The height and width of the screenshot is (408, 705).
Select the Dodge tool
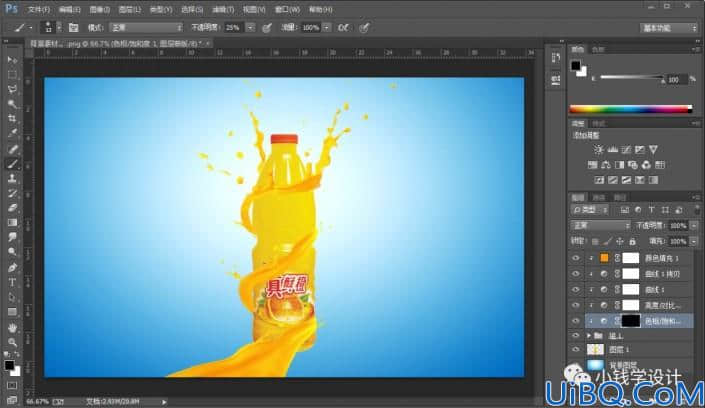click(12, 252)
